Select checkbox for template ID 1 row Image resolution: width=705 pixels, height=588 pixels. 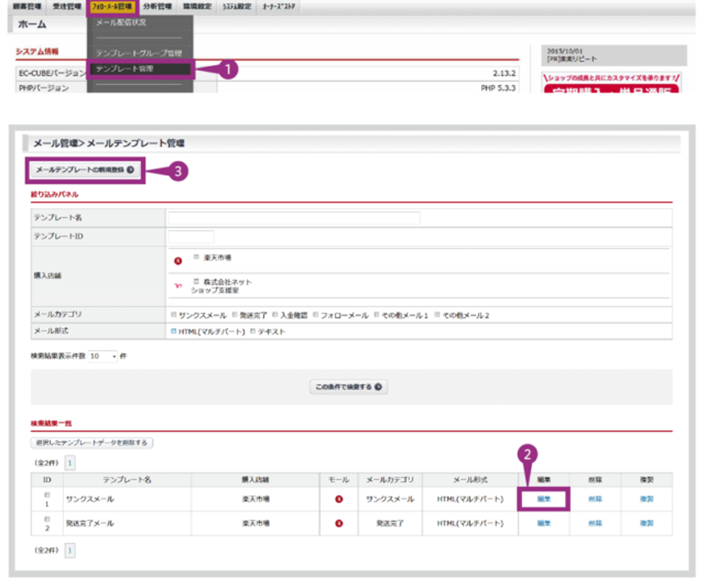tap(47, 495)
